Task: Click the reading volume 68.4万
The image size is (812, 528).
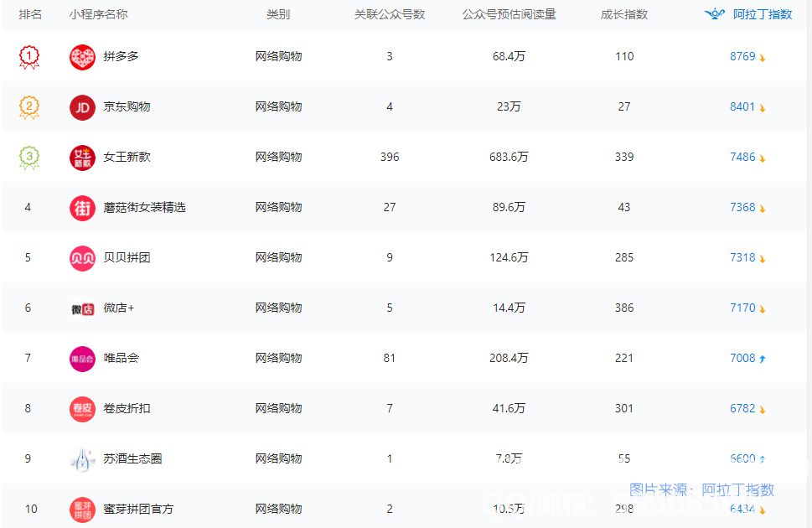Action: coord(509,56)
